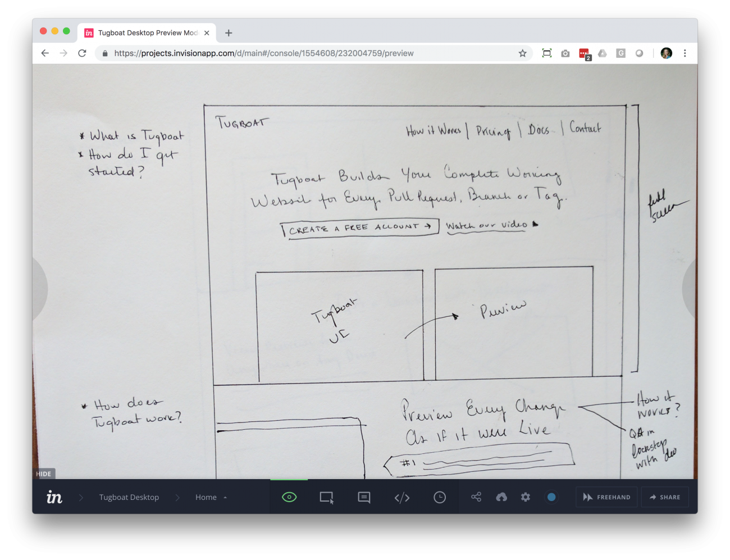Click 'Watch our video' sketched link
Image resolution: width=730 pixels, height=560 pixels.
tap(491, 225)
